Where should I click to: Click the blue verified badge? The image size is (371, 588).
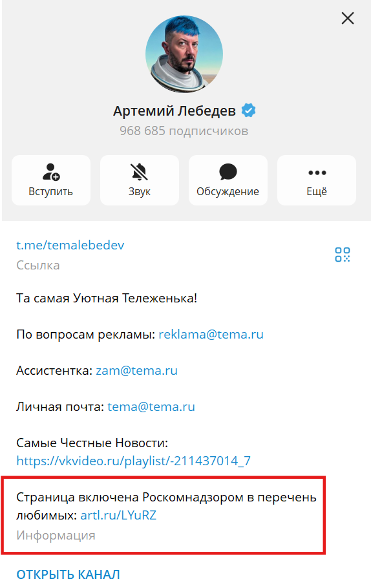click(x=248, y=110)
